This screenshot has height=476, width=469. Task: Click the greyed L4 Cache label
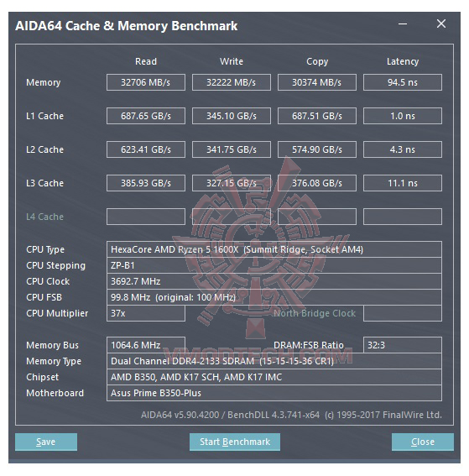tap(45, 217)
